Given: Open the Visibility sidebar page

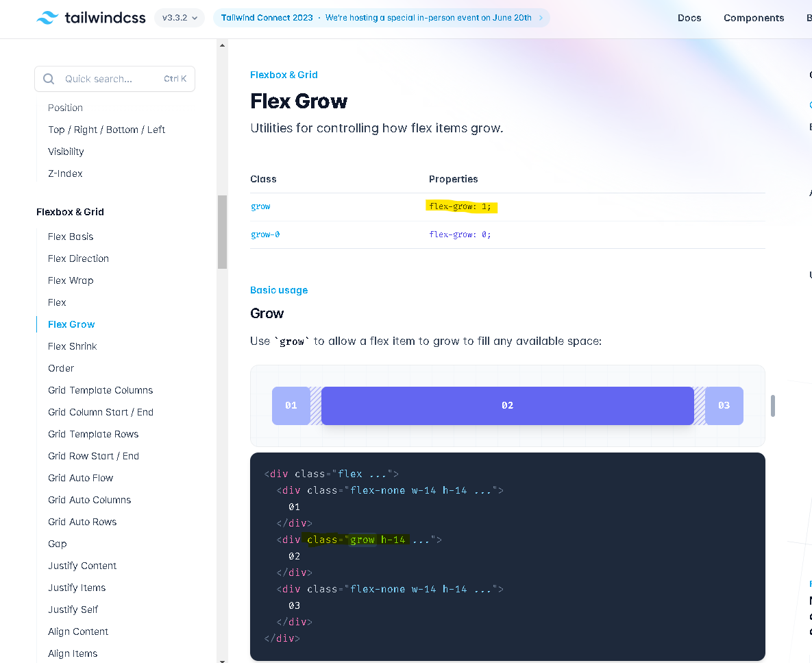Looking at the screenshot, I should [x=66, y=152].
